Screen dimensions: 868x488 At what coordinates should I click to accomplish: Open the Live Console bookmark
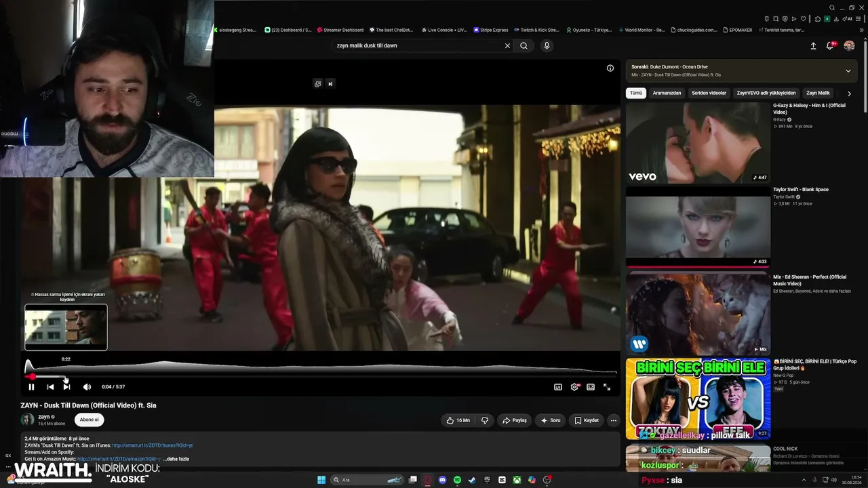pos(444,30)
